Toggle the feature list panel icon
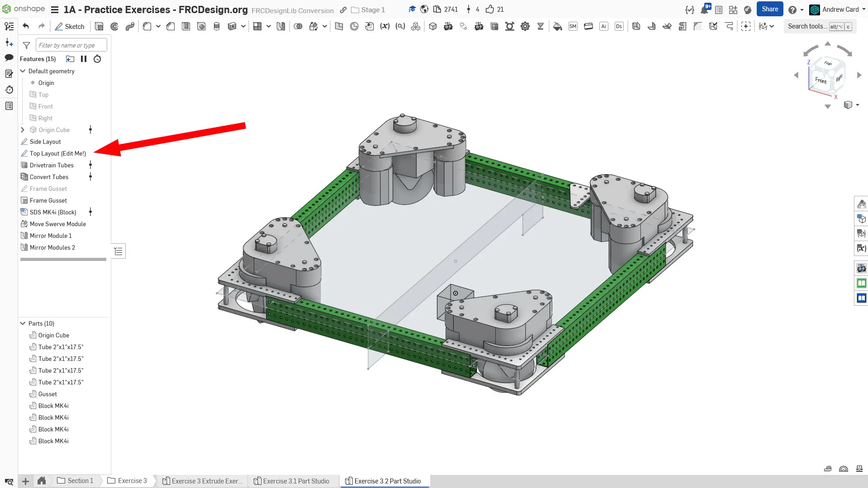 pos(9,26)
